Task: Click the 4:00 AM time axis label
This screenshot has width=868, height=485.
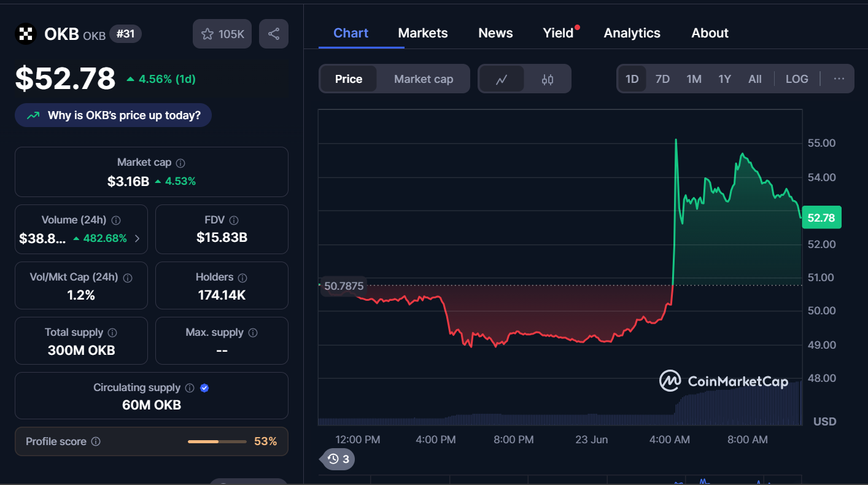Action: click(669, 440)
